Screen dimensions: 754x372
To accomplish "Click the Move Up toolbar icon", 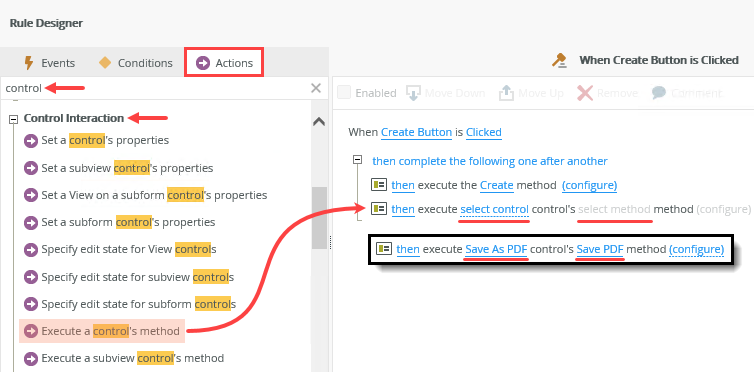I will (506, 93).
